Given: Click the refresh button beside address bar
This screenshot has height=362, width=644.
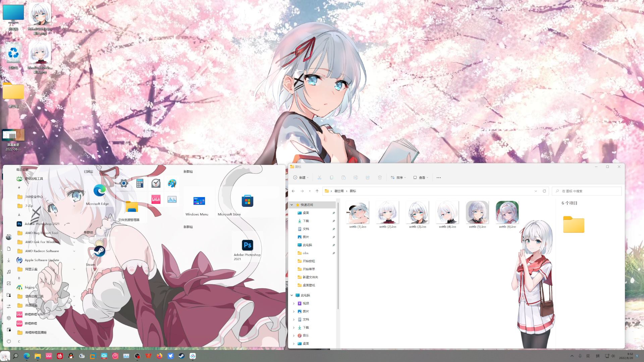Looking at the screenshot, I should tap(544, 191).
